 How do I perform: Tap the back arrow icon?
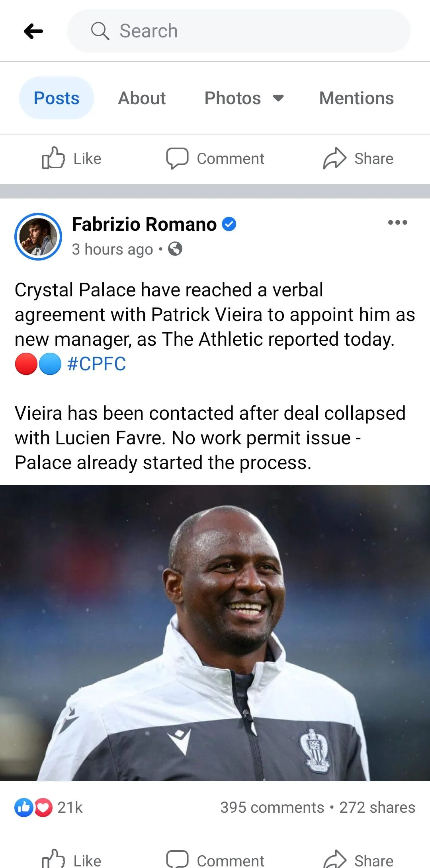[x=33, y=31]
